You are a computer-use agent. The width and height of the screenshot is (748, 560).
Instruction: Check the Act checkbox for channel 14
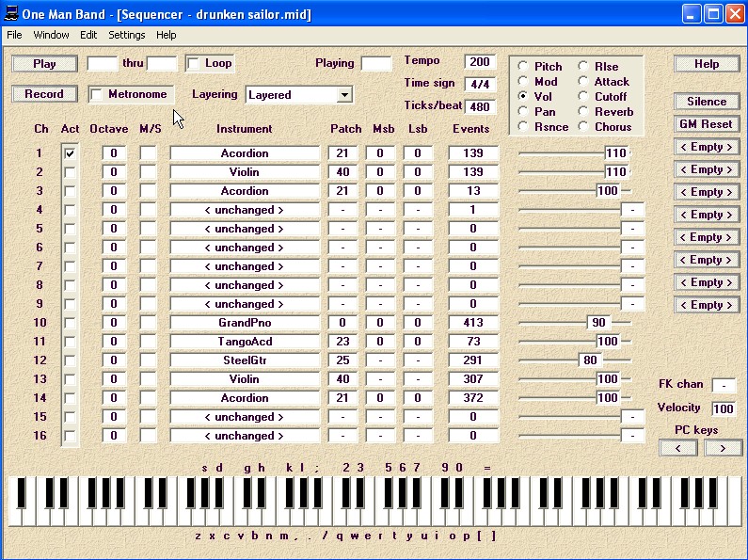71,398
